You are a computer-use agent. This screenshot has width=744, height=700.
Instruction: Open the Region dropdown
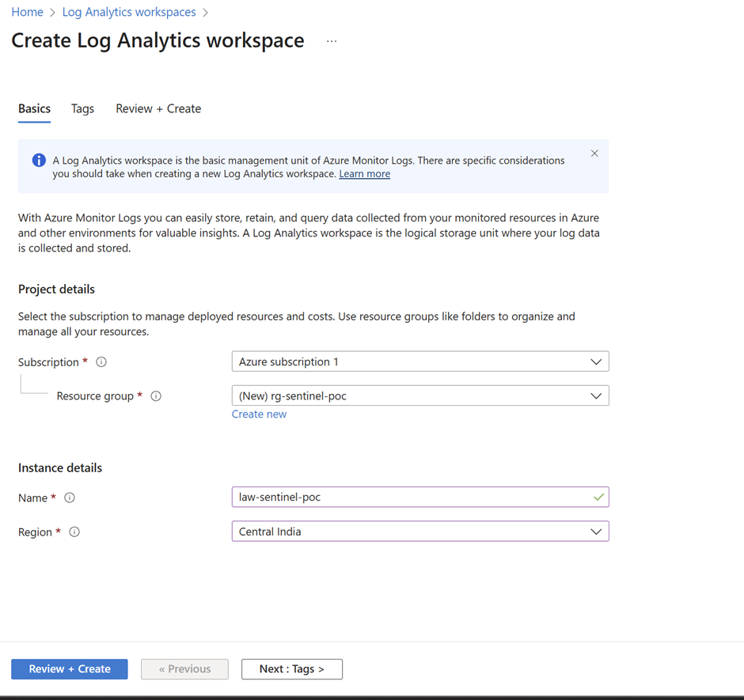tap(419, 532)
